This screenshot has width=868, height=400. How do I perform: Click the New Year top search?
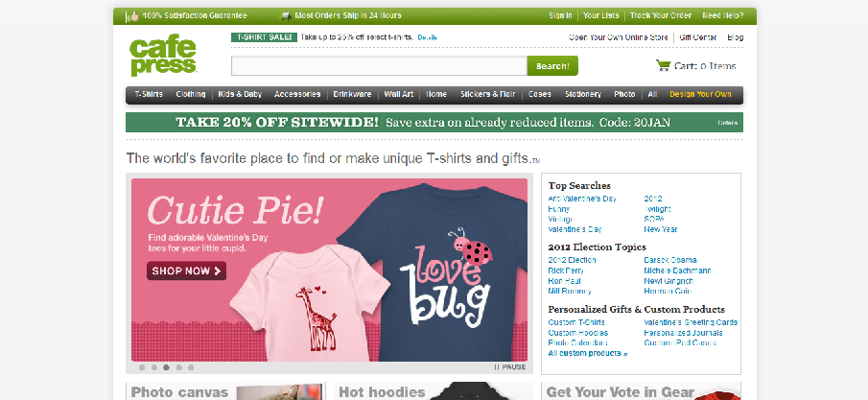coord(661,229)
